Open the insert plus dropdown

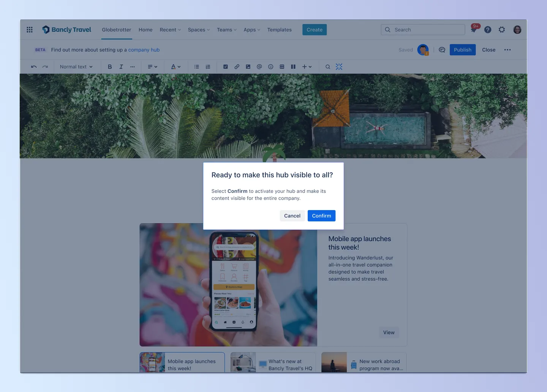click(x=307, y=67)
